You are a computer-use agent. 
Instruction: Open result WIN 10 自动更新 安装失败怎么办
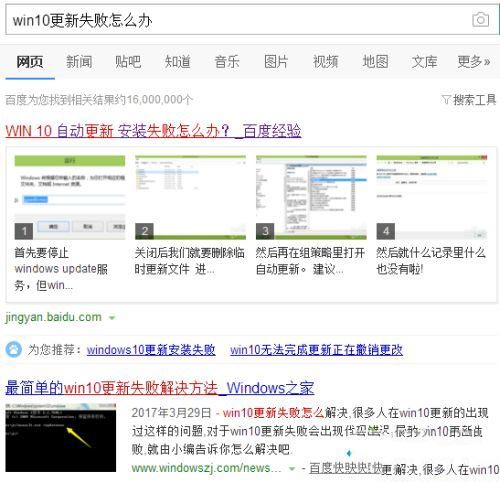pos(153,131)
